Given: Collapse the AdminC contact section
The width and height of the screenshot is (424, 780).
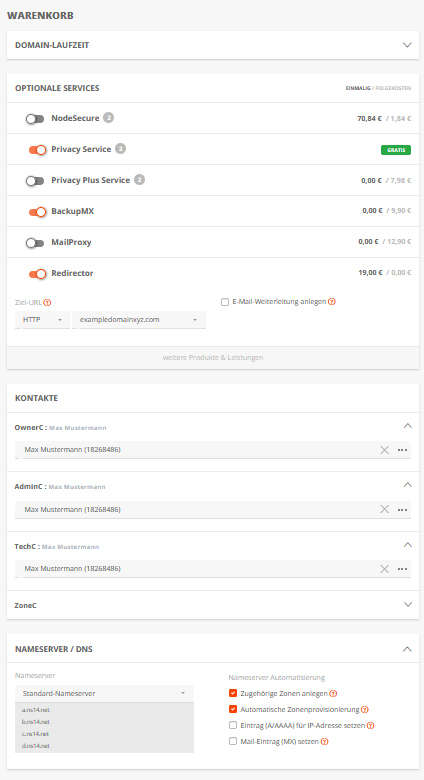Looking at the screenshot, I should [408, 485].
